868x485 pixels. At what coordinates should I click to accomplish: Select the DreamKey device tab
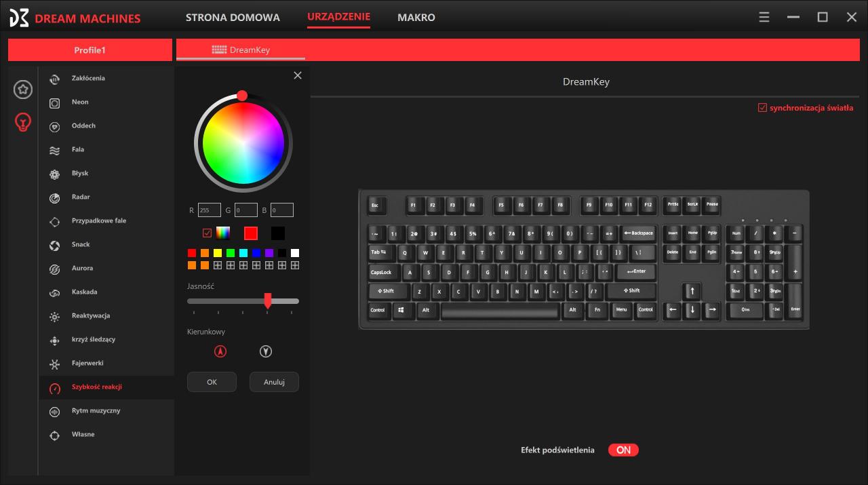pyautogui.click(x=241, y=50)
